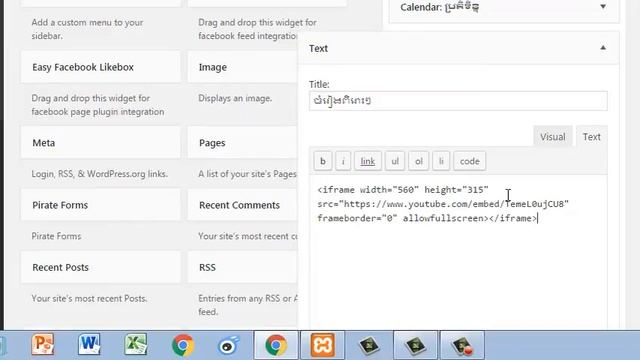The image size is (640, 360).
Task: Apply bold with the b button
Action: tap(323, 161)
